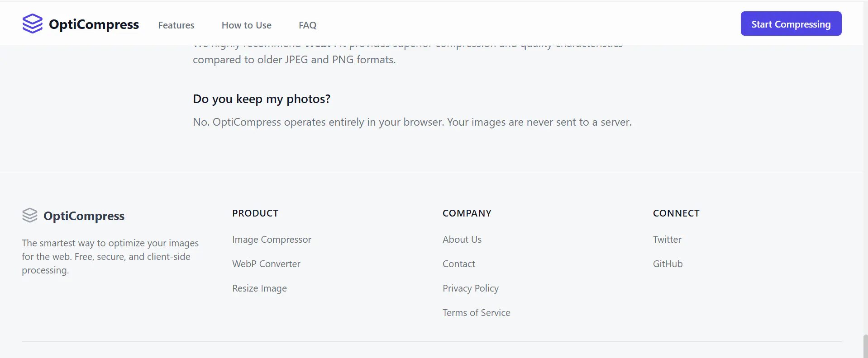This screenshot has height=358, width=868.
Task: Open the Privacy Policy link
Action: [471, 288]
